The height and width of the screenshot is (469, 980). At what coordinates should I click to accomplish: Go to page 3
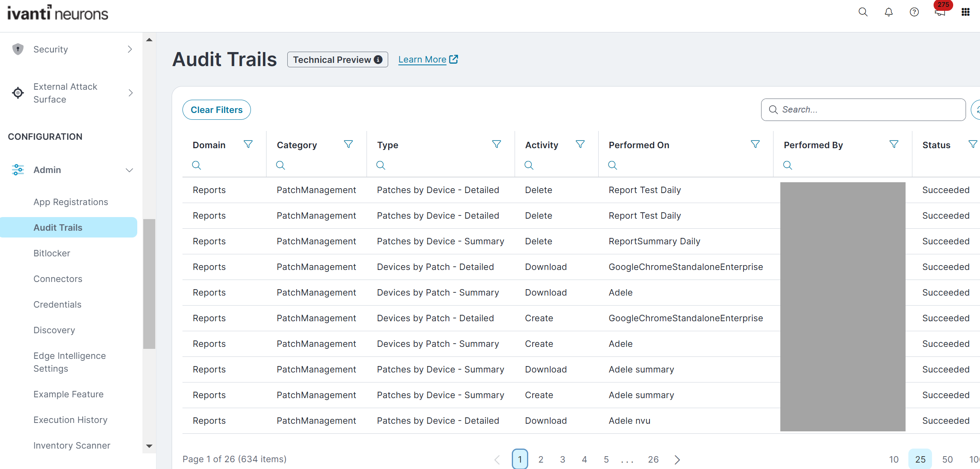563,459
